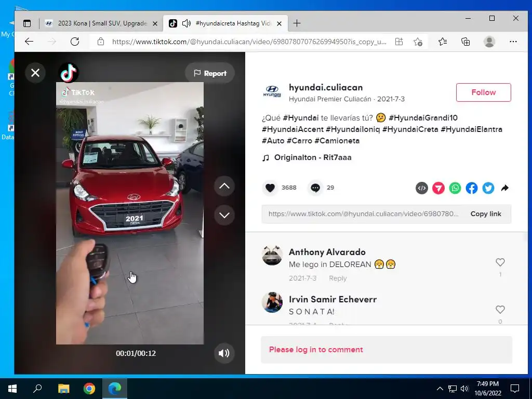This screenshot has height=399, width=532.
Task: Open the clock showing 7:49 PM
Action: tap(487, 389)
